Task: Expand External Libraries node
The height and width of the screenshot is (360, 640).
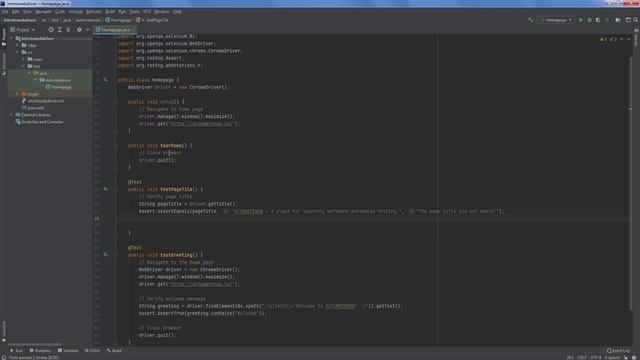Action: pyautogui.click(x=12, y=115)
